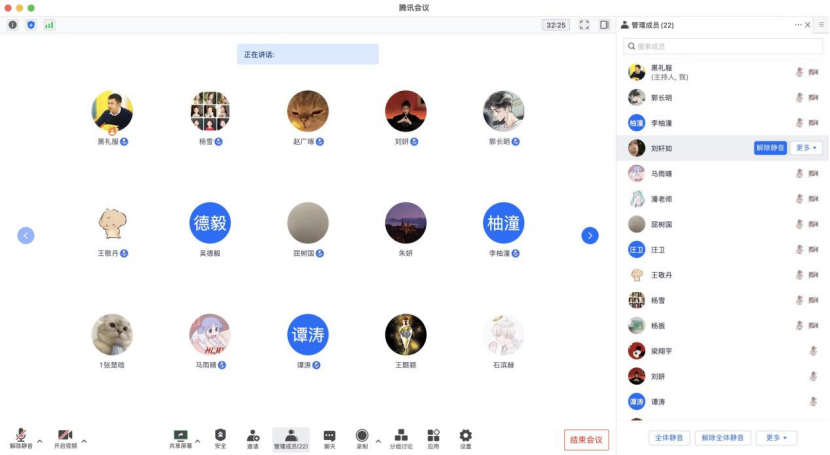Viewport: 830px width, 455px height.
Task: Turn on the camera (开启视频)
Action: 65,438
